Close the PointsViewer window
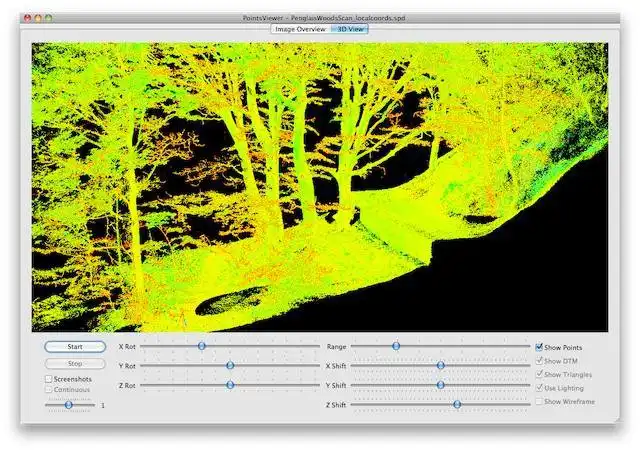The image size is (640, 451). (x=27, y=18)
